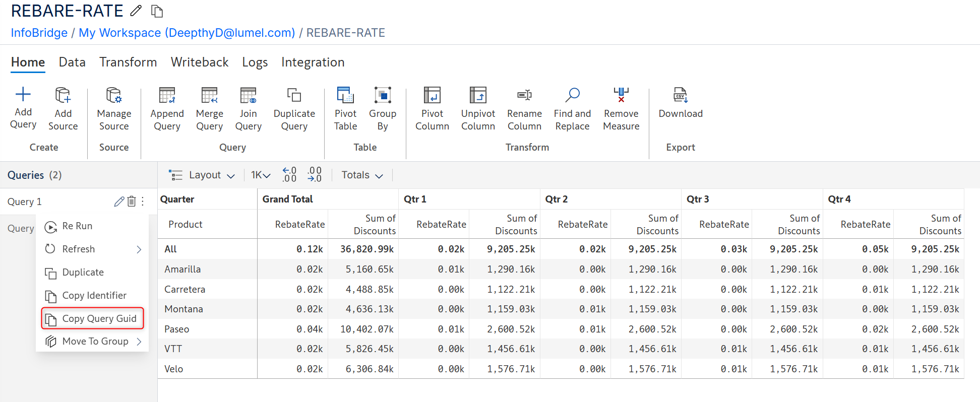980x402 pixels.
Task: Switch to the Transform tab
Action: click(128, 62)
